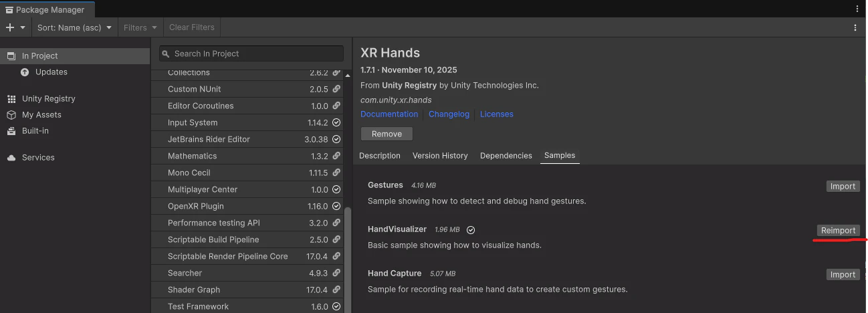Select Mono Cecil package row

pos(247,173)
